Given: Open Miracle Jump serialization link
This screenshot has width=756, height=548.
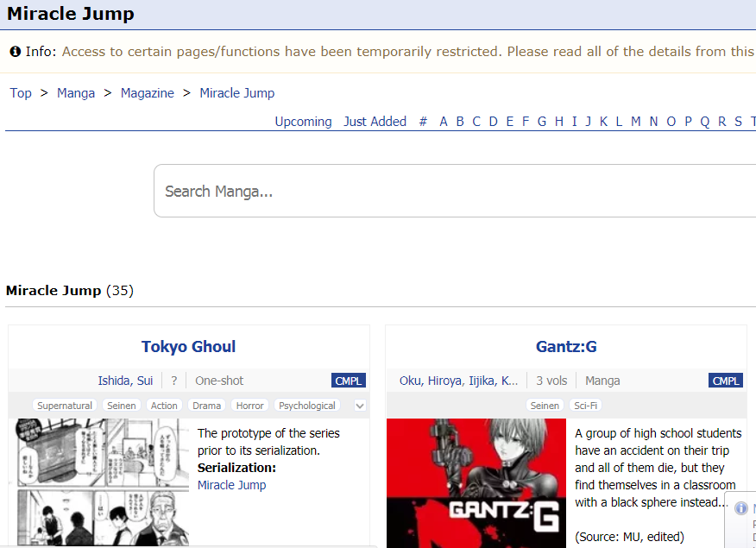Looking at the screenshot, I should [x=231, y=485].
